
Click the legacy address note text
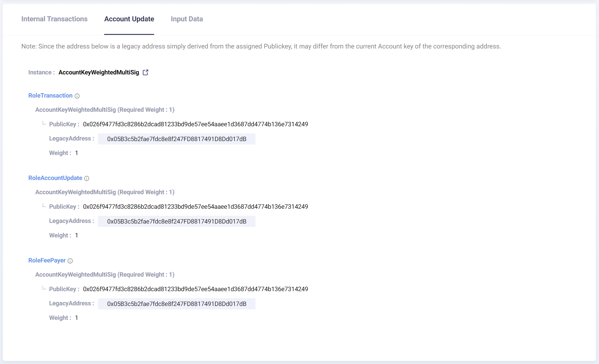[261, 46]
